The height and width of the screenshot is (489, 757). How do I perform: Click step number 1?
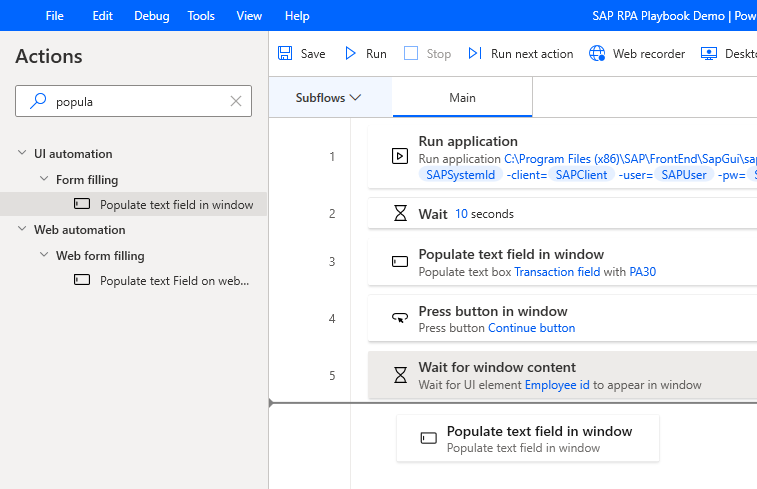coord(332,156)
